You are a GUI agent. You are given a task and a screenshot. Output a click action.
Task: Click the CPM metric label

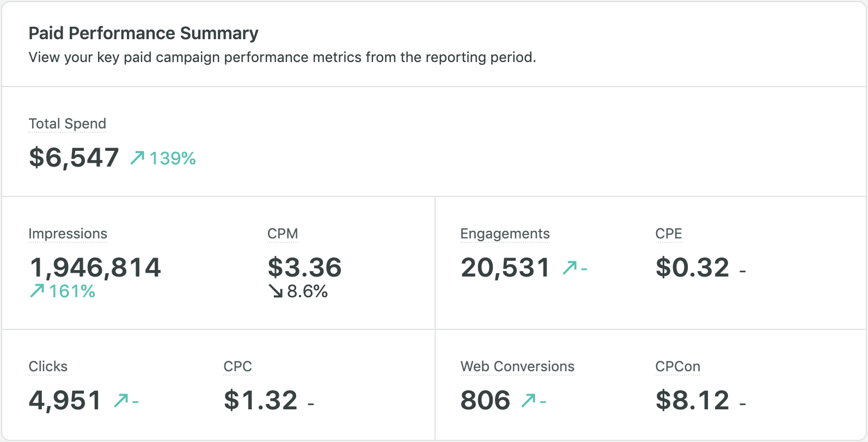(283, 234)
